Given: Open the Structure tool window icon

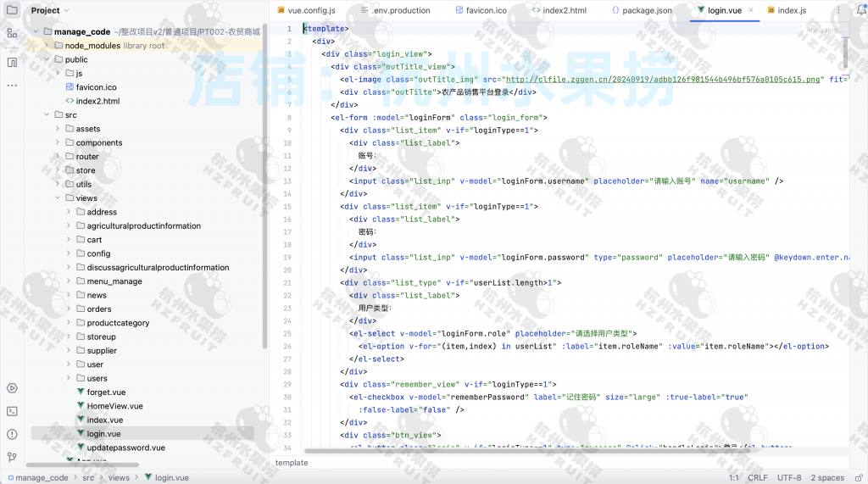Looking at the screenshot, I should pyautogui.click(x=12, y=33).
